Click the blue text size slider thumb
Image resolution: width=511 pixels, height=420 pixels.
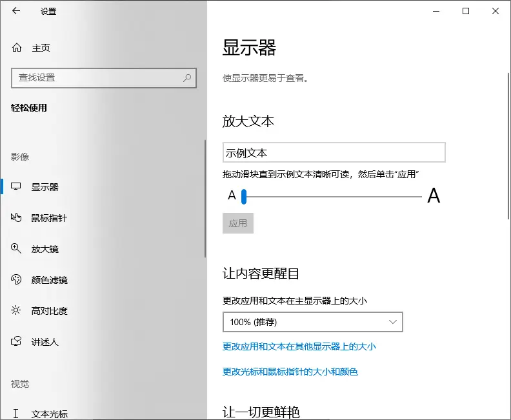click(x=244, y=196)
